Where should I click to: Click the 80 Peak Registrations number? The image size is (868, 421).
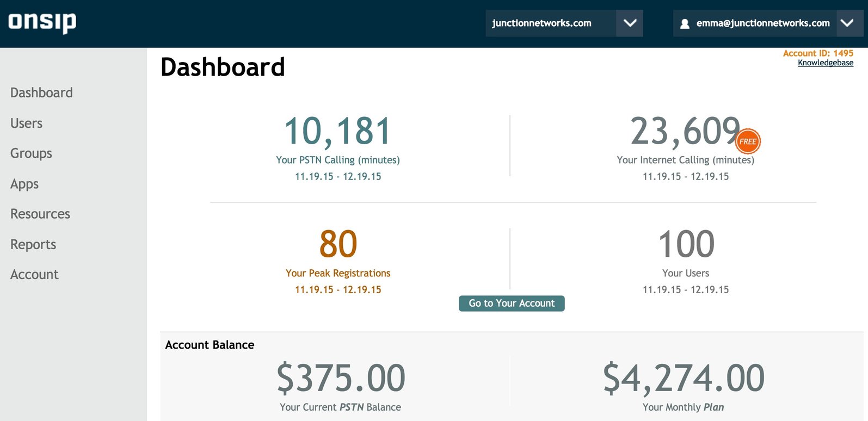pyautogui.click(x=338, y=244)
